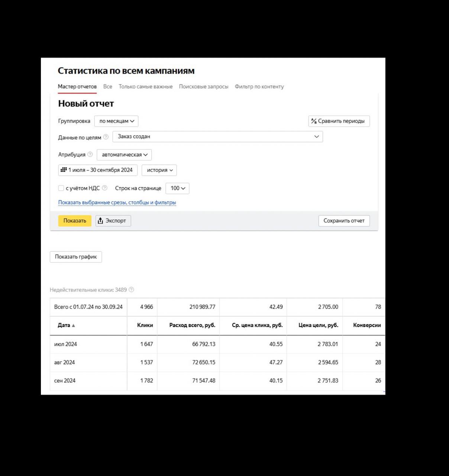The image size is (449, 476).
Task: Click the Конверсии column header
Action: click(x=367, y=325)
